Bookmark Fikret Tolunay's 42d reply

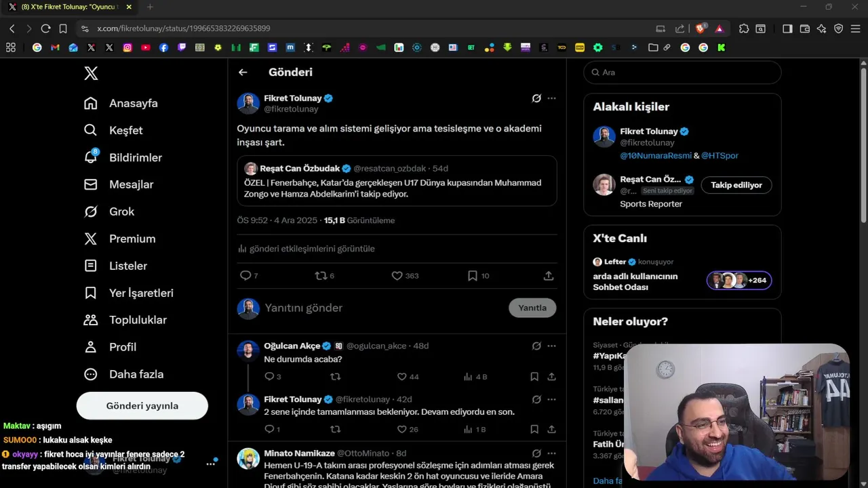click(534, 429)
